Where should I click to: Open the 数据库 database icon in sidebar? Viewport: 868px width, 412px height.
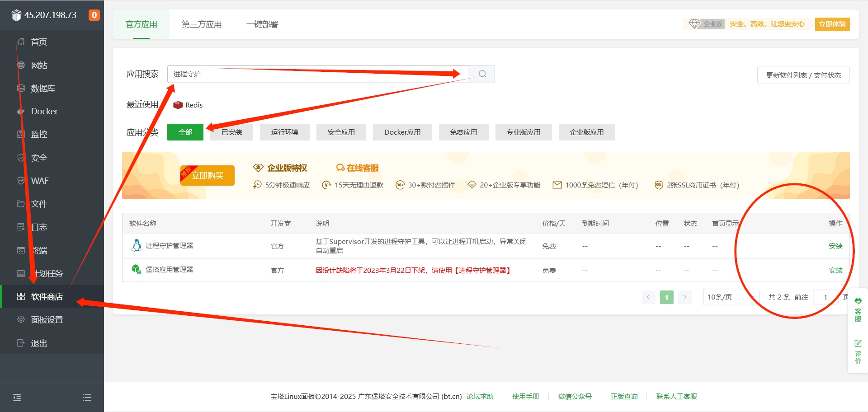[21, 88]
